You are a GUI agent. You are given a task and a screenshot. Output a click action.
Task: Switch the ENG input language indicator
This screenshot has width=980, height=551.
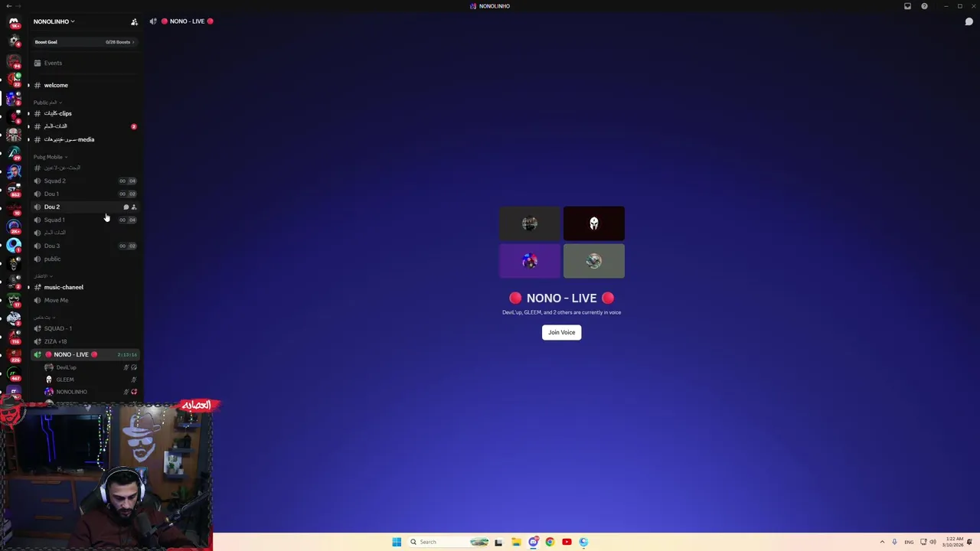coord(909,542)
